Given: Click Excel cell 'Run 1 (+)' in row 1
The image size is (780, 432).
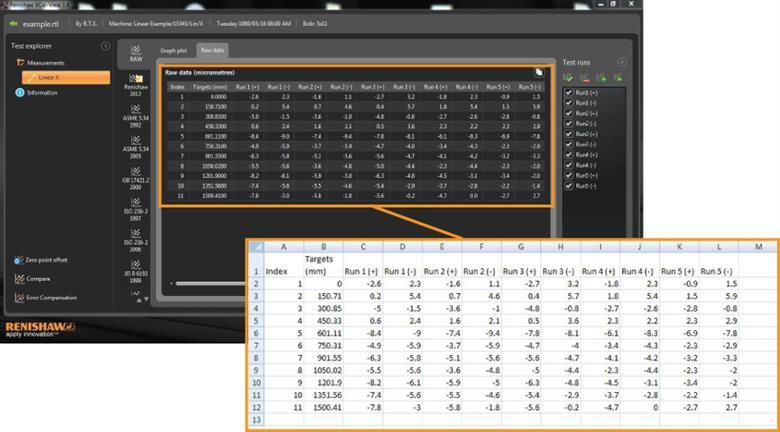Looking at the screenshot, I should (363, 265).
